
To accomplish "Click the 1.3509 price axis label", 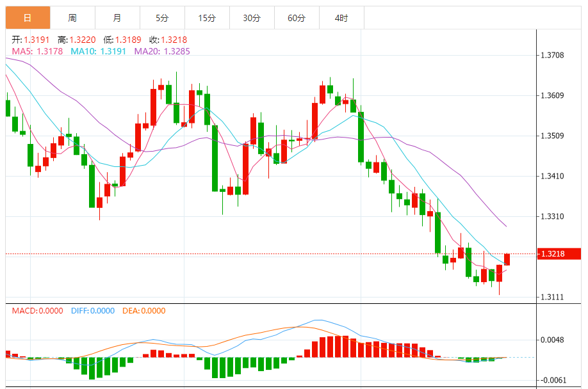I will pyautogui.click(x=552, y=136).
